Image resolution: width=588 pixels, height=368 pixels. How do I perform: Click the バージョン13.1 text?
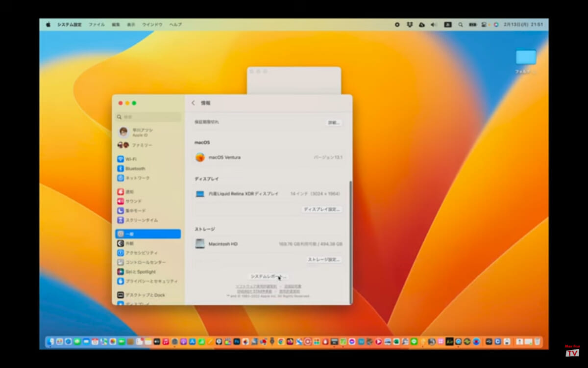click(x=328, y=158)
